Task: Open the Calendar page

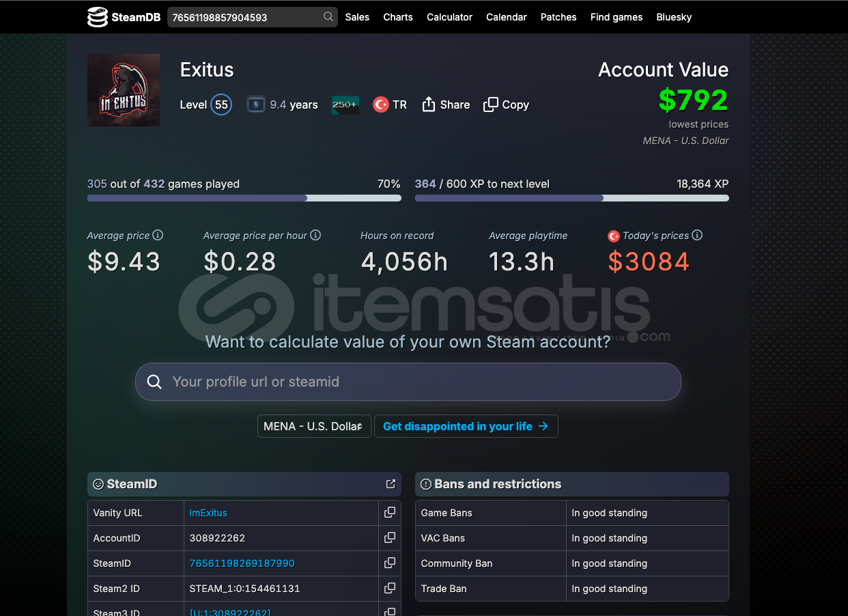Action: click(507, 17)
